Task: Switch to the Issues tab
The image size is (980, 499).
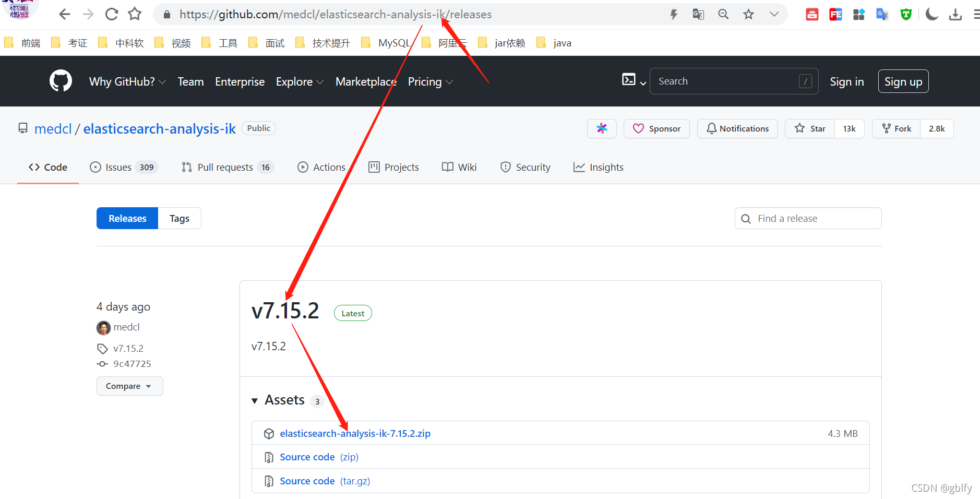Action: click(x=124, y=167)
